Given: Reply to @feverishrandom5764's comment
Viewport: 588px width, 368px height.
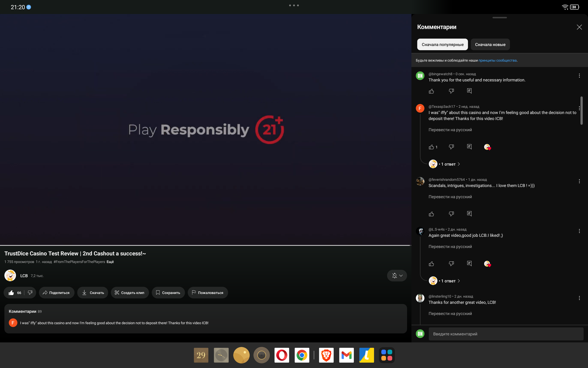Looking at the screenshot, I should coord(469,214).
